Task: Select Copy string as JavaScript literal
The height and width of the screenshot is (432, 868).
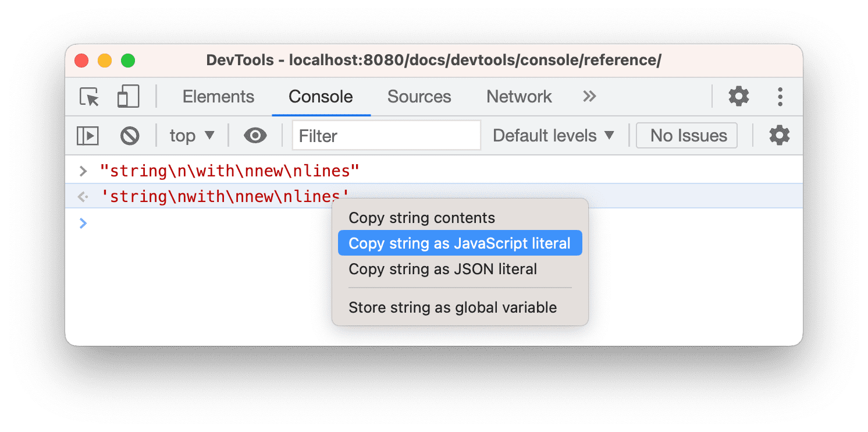Action: pyautogui.click(x=459, y=243)
